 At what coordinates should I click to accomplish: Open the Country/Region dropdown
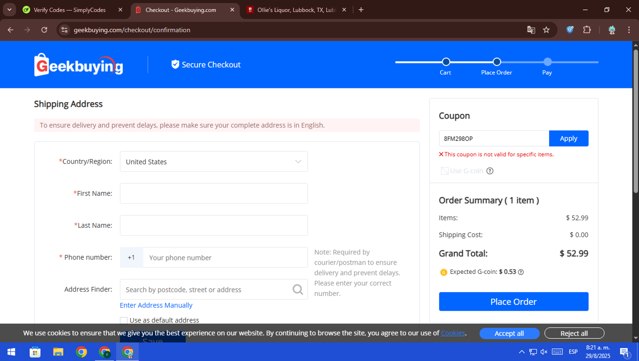214,162
